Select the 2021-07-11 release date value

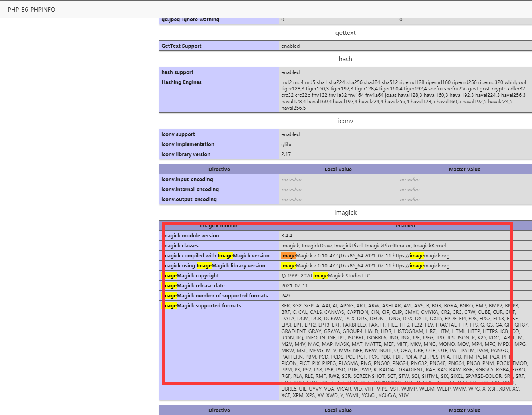click(x=294, y=286)
